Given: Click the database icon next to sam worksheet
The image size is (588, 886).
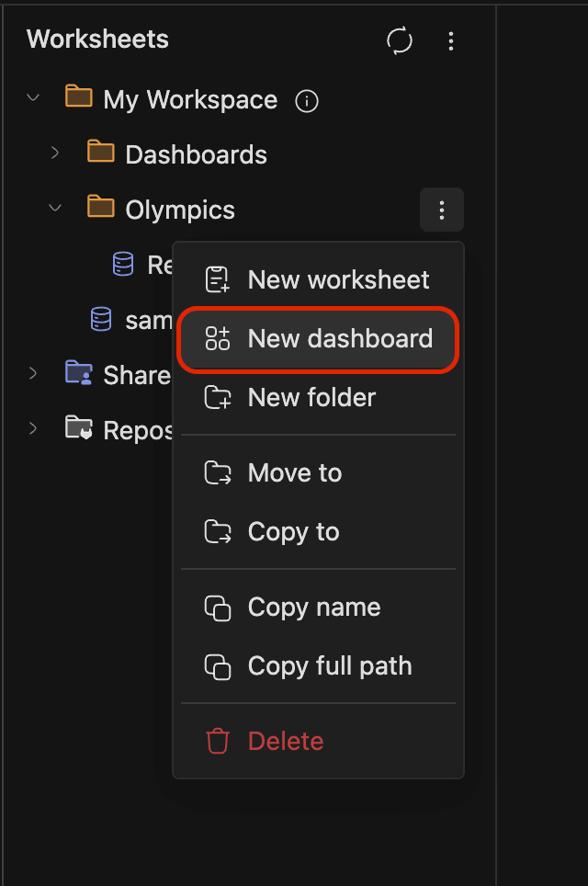Looking at the screenshot, I should click(100, 319).
